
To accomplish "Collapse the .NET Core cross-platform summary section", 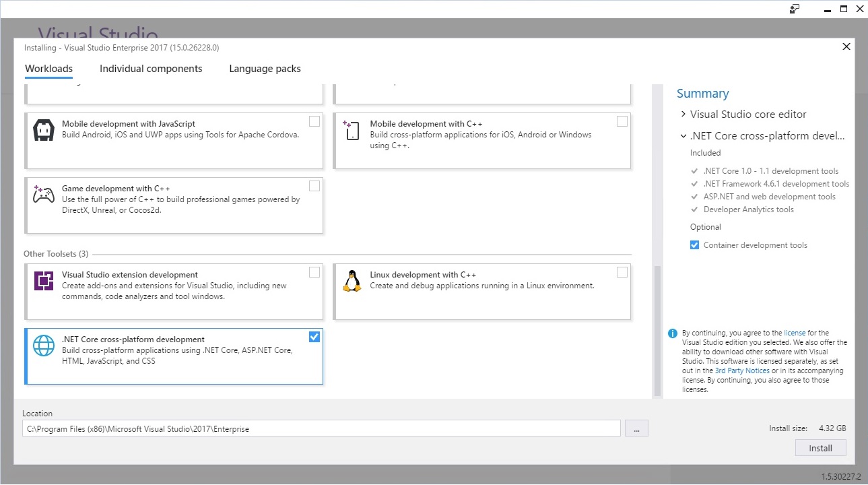I will 683,136.
